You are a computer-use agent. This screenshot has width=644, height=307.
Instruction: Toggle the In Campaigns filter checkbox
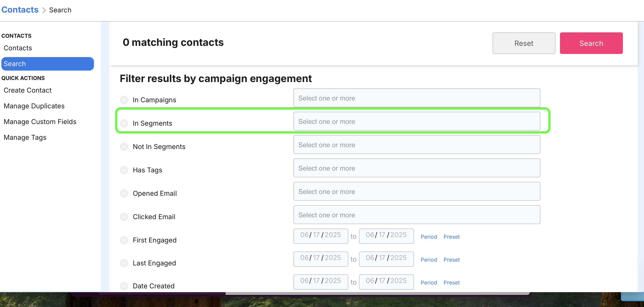click(x=124, y=100)
